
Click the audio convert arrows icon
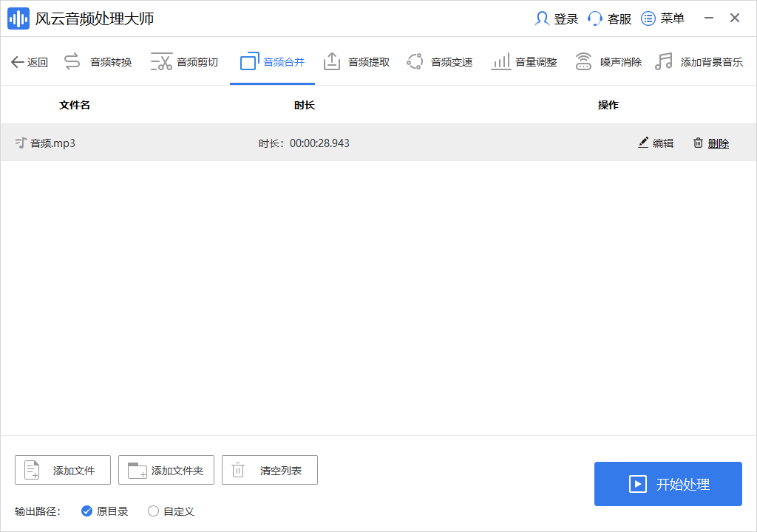pos(72,61)
